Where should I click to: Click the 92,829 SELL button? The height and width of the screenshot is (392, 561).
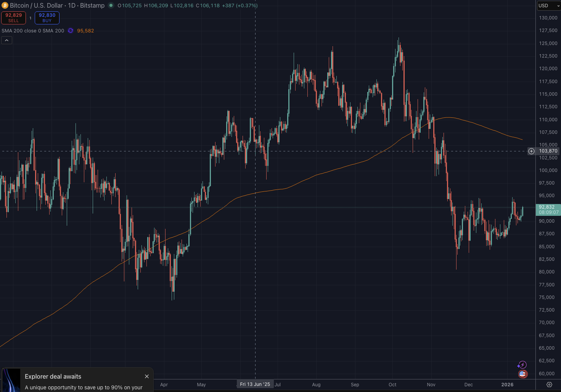pos(13,18)
